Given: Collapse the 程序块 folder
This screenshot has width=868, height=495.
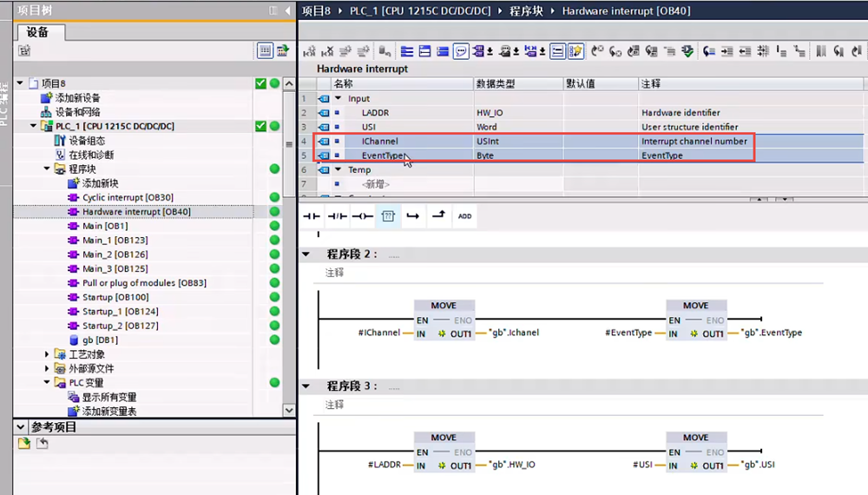Looking at the screenshot, I should [48, 168].
